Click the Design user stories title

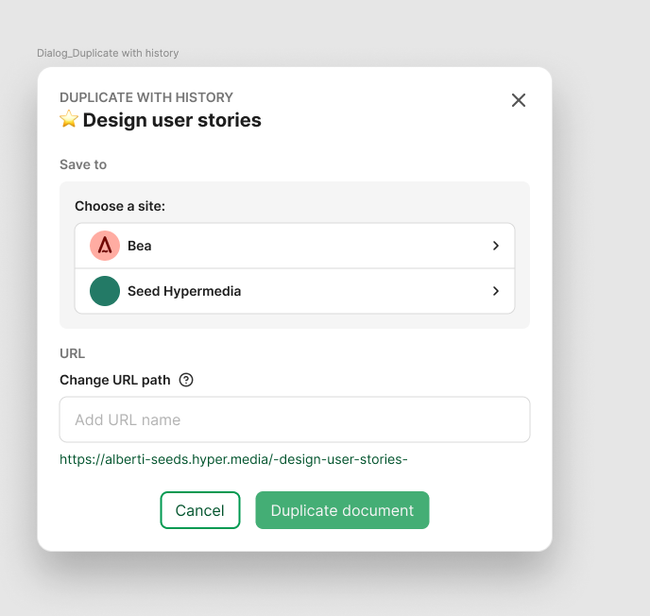pos(172,120)
